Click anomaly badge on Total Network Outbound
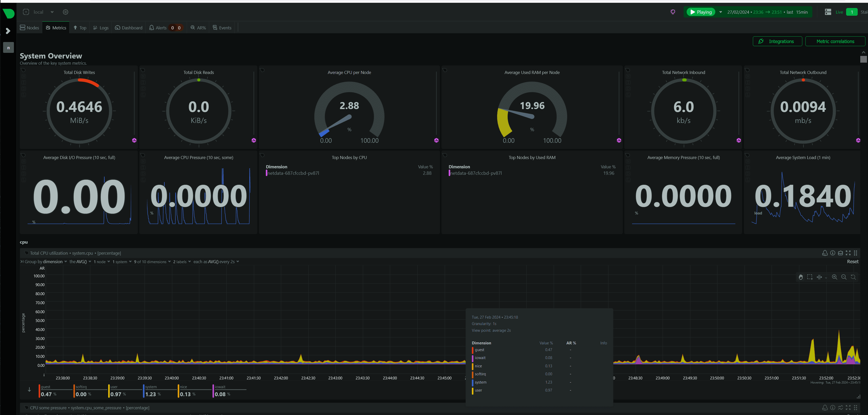Image resolution: width=868 pixels, height=415 pixels. (x=858, y=140)
